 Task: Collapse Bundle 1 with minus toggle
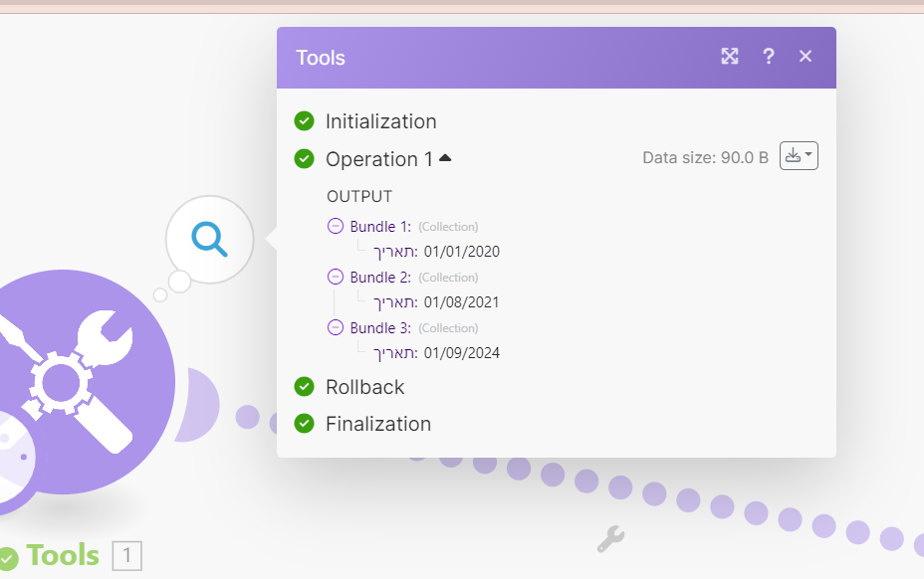click(336, 227)
